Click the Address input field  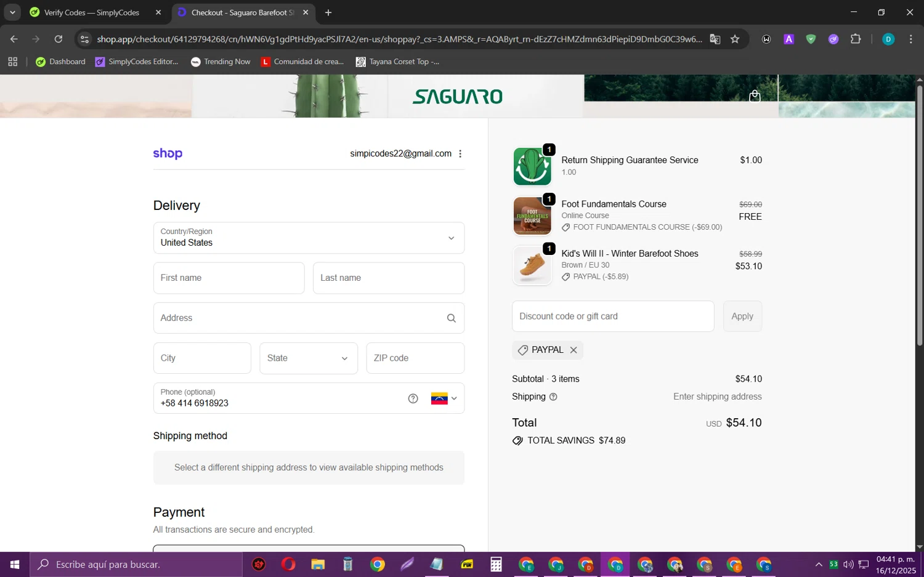309,318
